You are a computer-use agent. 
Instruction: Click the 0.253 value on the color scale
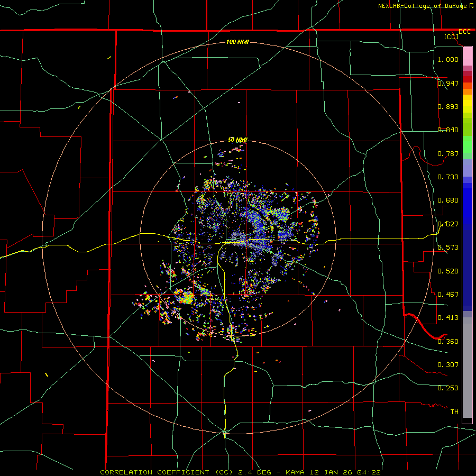pos(448,388)
